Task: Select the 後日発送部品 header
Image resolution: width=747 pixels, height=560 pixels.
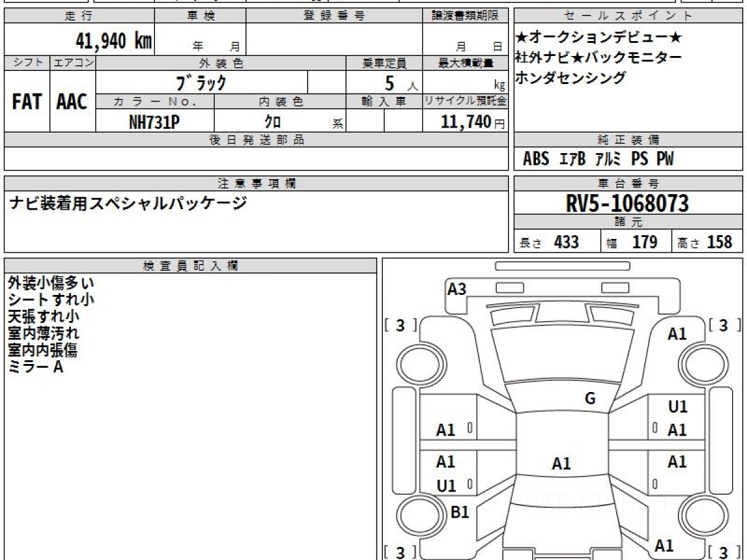Action: (256, 140)
